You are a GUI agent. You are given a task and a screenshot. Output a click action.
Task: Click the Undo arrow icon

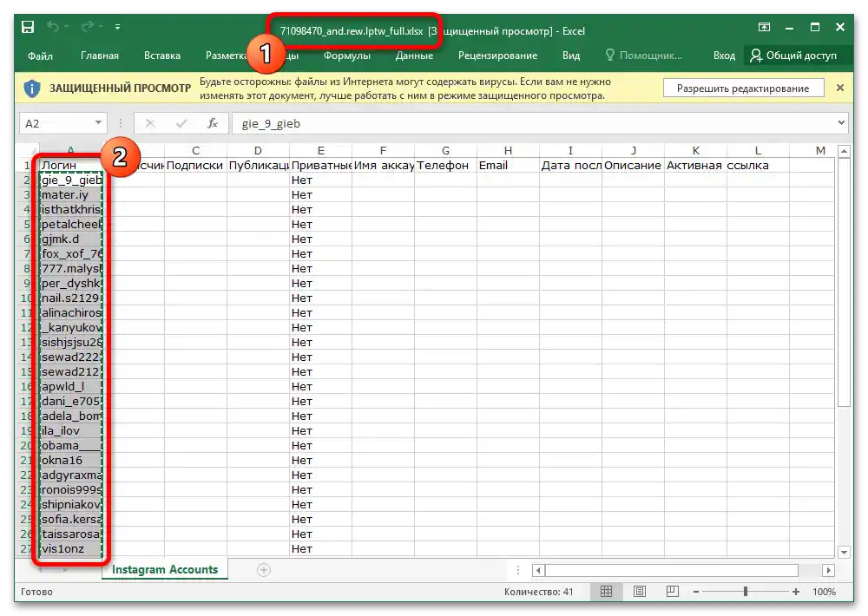53,26
